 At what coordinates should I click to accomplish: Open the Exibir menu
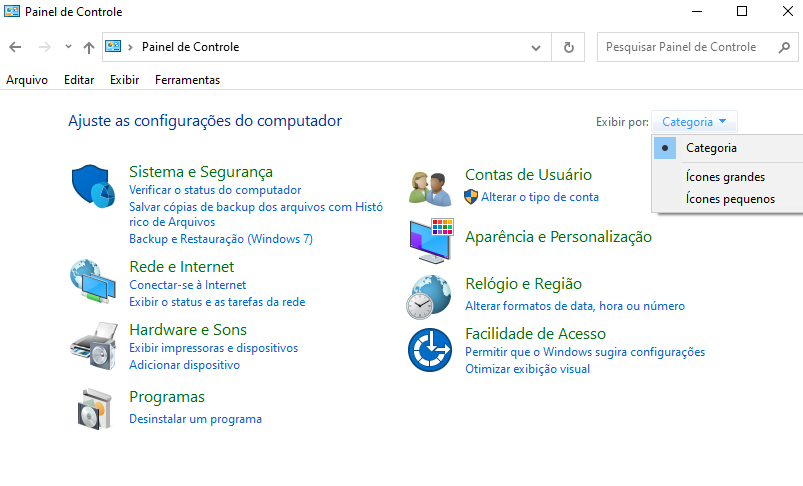pyautogui.click(x=124, y=80)
